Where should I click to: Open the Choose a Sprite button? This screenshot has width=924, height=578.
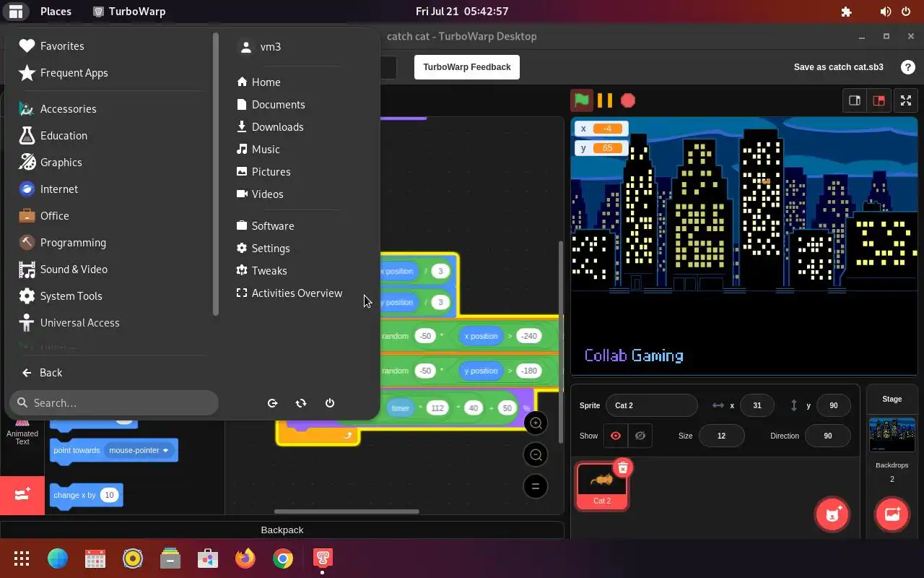click(832, 514)
